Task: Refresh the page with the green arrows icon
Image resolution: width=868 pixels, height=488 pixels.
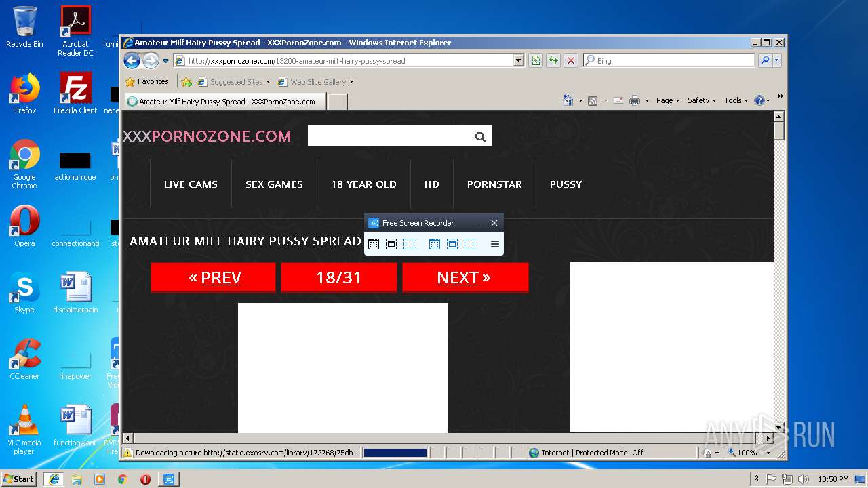Action: (553, 61)
